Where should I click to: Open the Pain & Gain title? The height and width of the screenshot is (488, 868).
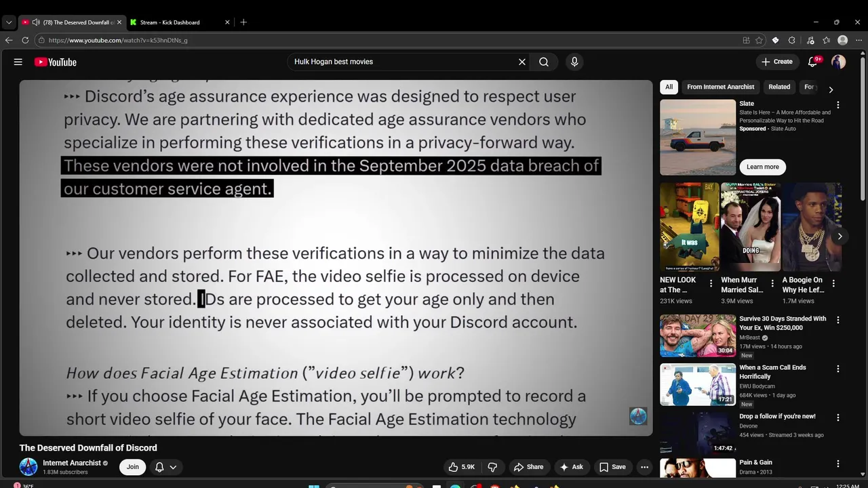755,462
